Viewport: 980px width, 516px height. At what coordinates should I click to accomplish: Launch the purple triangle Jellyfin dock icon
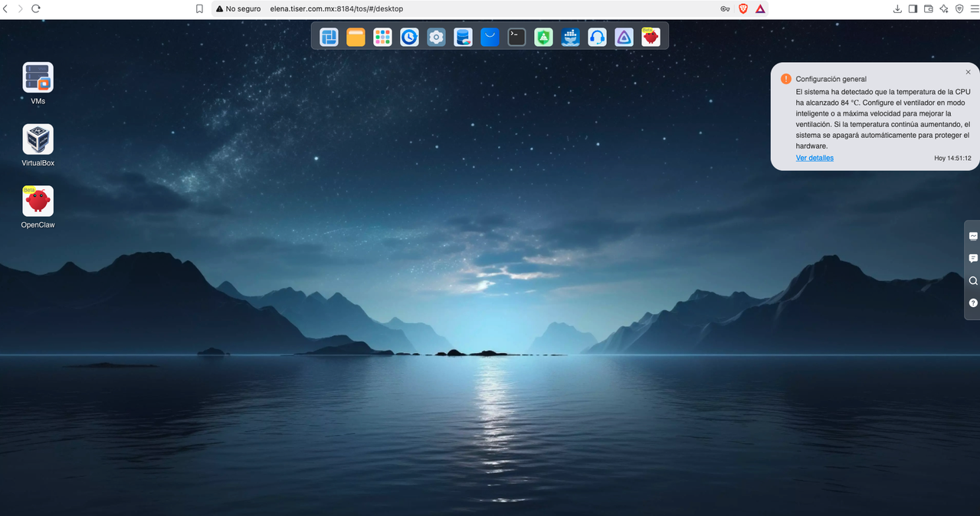(624, 37)
